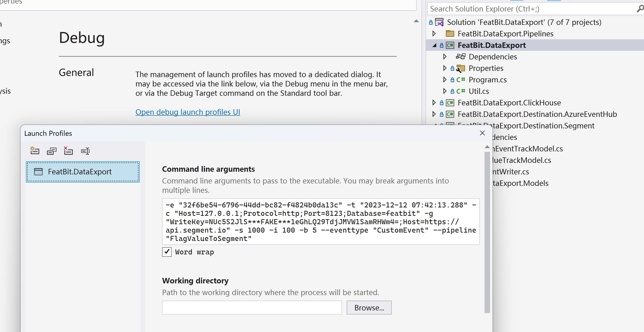644x332 pixels.
Task: Rename the selected launch profile
Action: (x=85, y=151)
